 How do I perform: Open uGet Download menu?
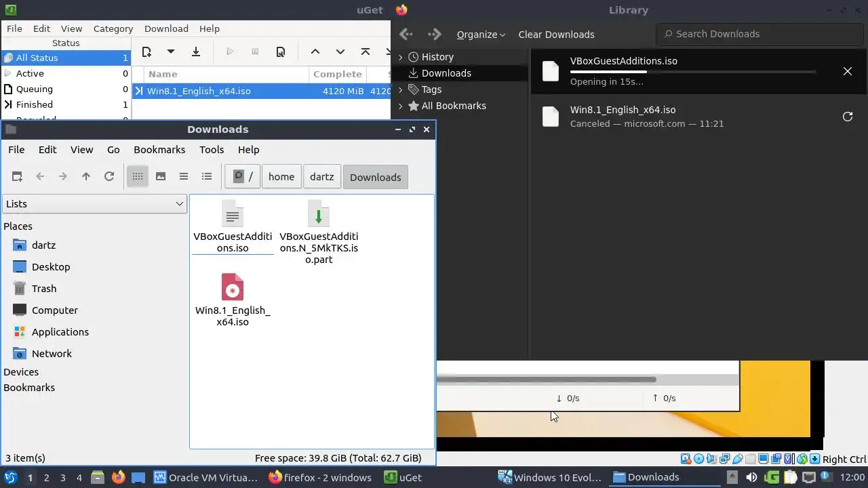pyautogui.click(x=166, y=28)
